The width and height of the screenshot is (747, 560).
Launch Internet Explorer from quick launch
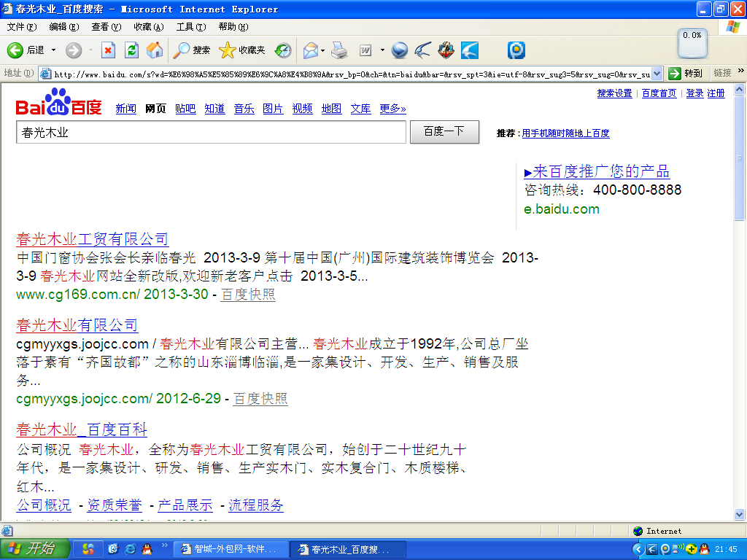[130, 549]
